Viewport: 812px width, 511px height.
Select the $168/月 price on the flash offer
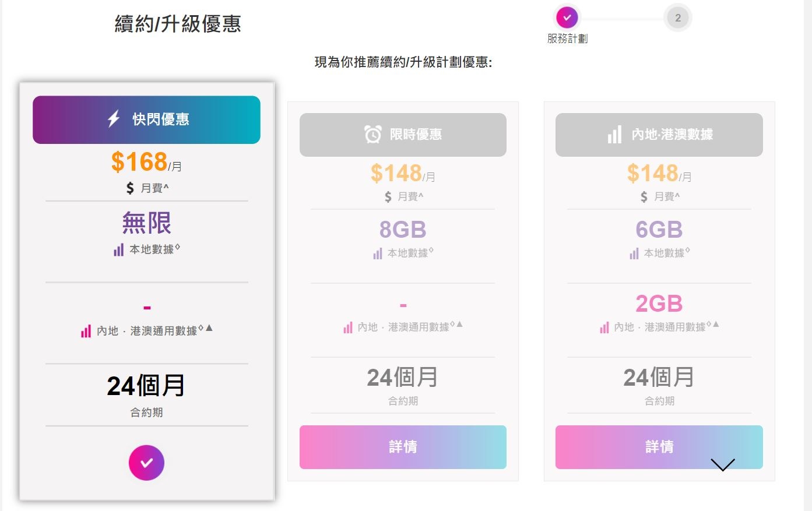146,162
